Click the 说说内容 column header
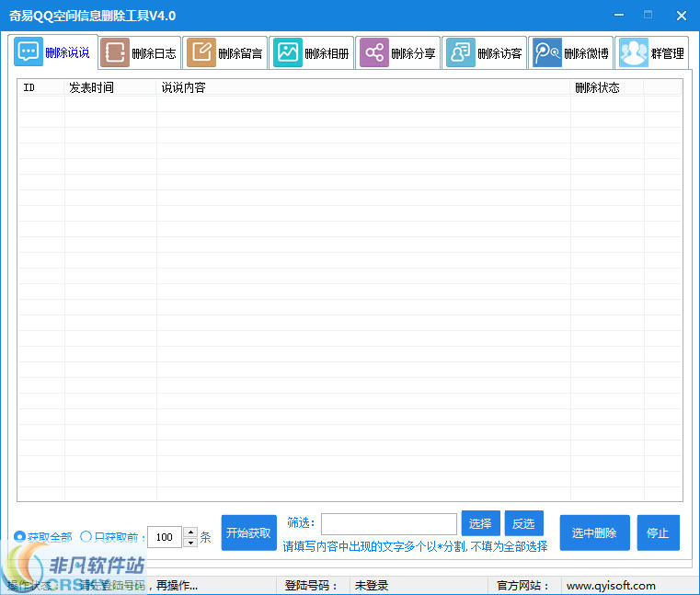The height and width of the screenshot is (595, 700). coord(363,87)
